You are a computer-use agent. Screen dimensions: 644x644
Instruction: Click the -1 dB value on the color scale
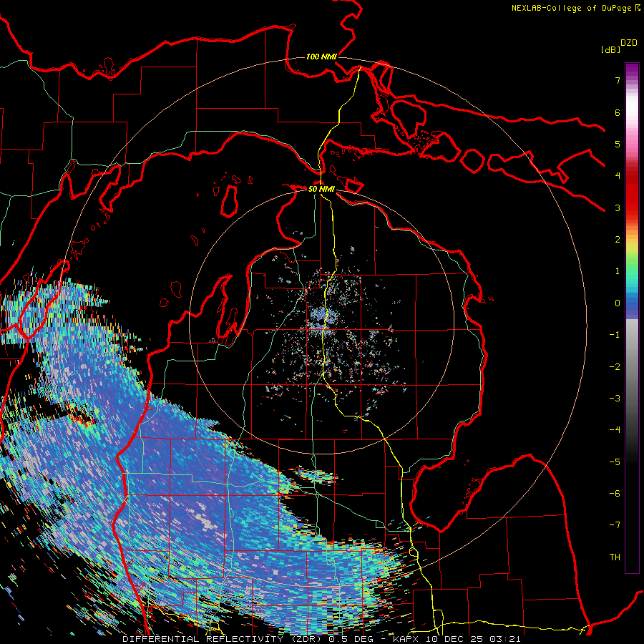pos(615,335)
